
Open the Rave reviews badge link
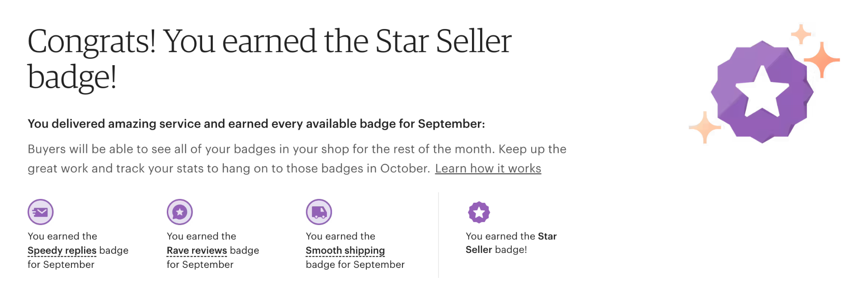[197, 250]
